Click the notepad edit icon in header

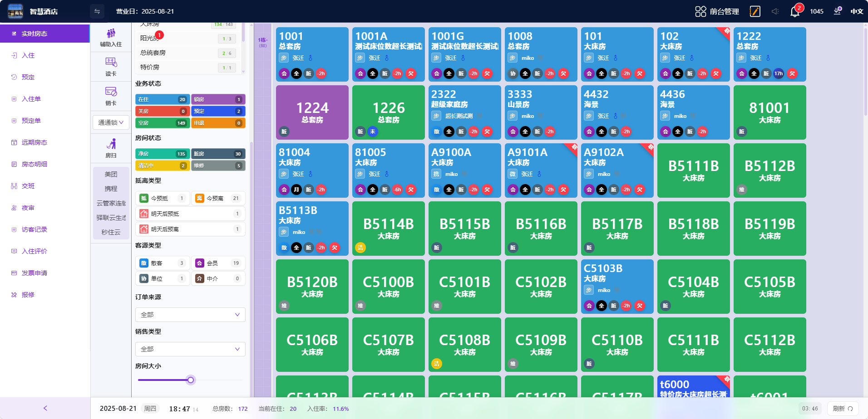755,11
